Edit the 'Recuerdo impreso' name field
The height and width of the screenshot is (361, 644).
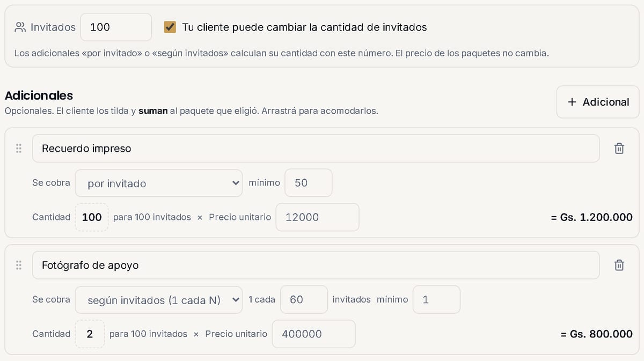(316, 149)
